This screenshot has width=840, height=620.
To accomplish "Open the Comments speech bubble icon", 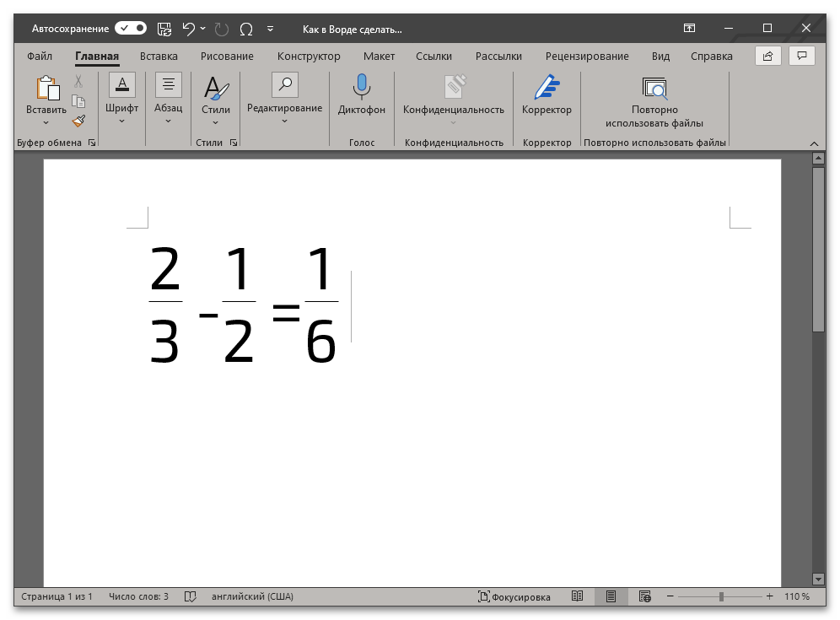I will click(x=801, y=57).
